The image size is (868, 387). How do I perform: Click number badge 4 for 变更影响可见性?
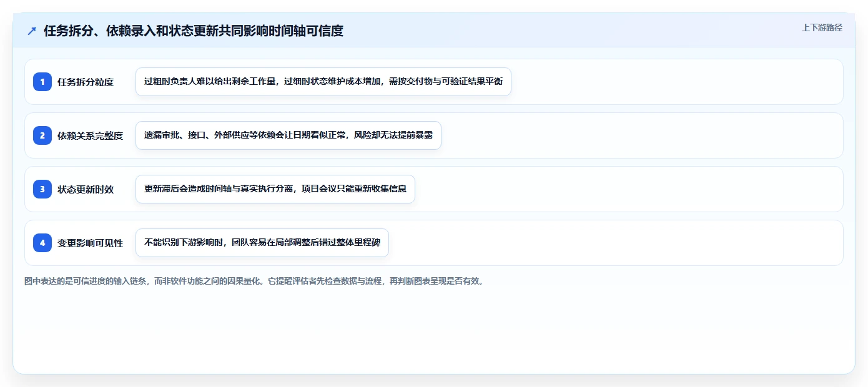coord(42,243)
